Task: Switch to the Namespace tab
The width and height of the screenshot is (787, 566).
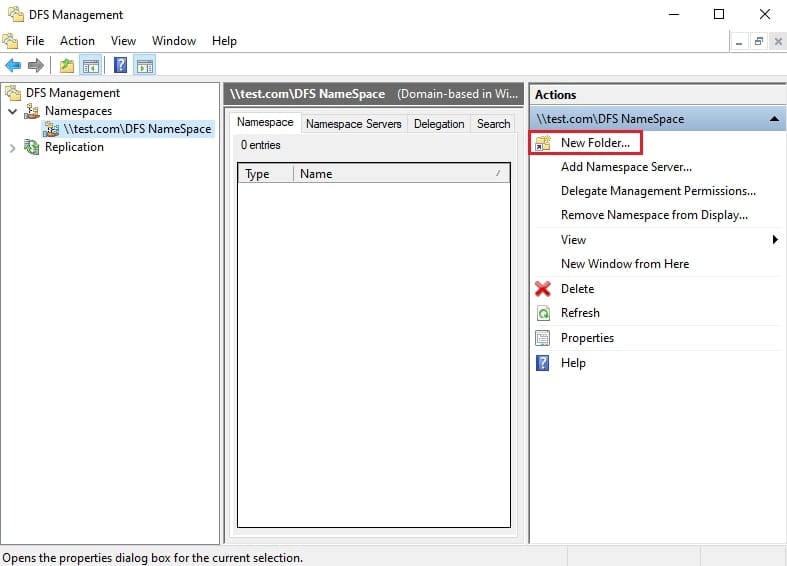Action: (265, 122)
